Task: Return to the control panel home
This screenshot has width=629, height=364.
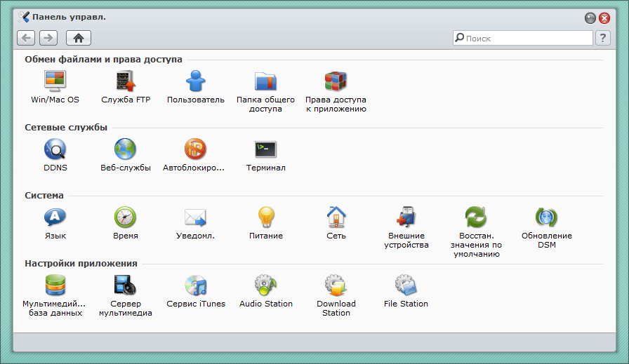Action: (79, 38)
